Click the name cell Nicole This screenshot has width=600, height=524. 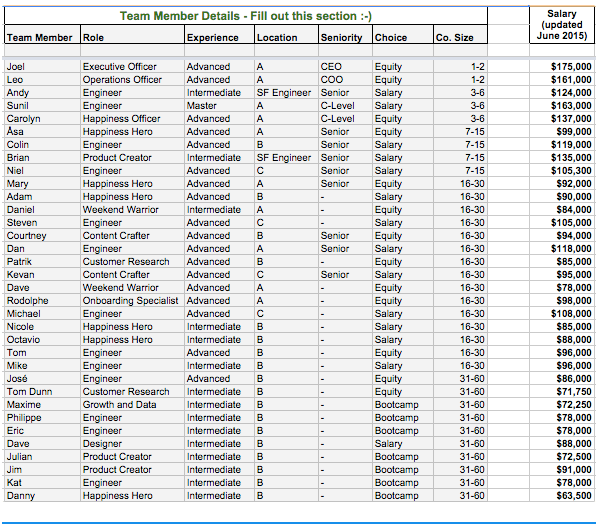click(x=42, y=327)
